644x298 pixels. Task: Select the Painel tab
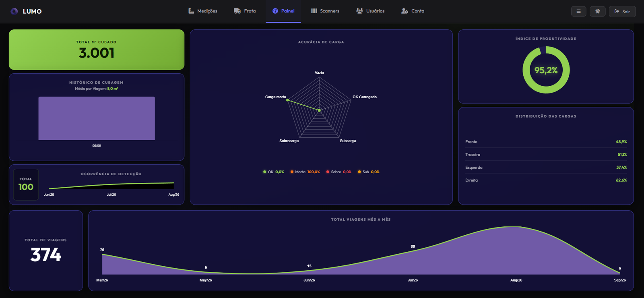click(283, 11)
